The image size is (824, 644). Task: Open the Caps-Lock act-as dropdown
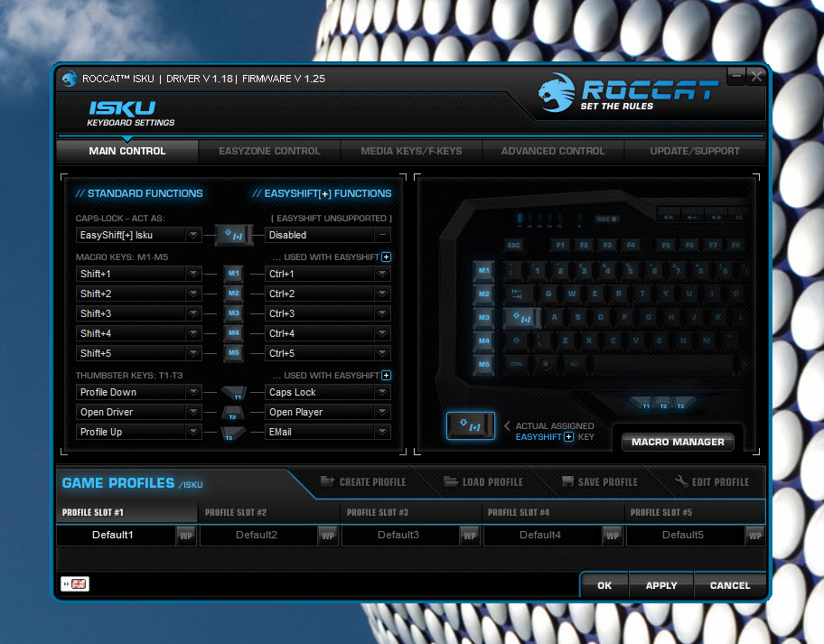pos(139,235)
